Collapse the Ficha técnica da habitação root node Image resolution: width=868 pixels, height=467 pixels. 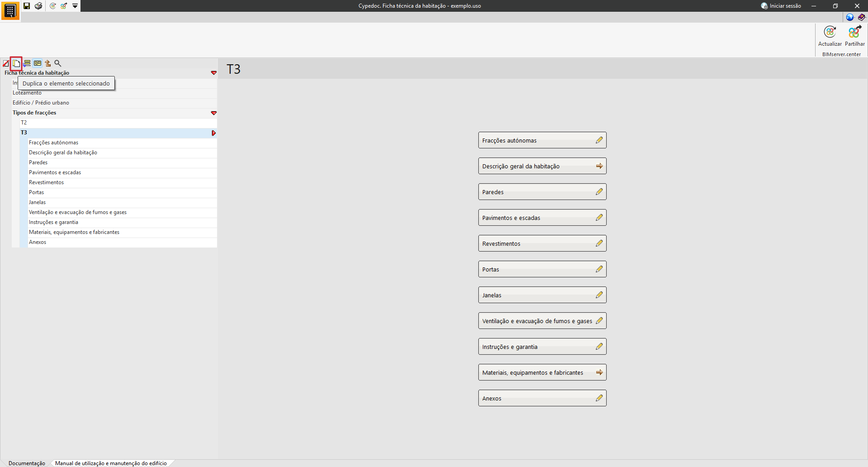[x=214, y=73]
